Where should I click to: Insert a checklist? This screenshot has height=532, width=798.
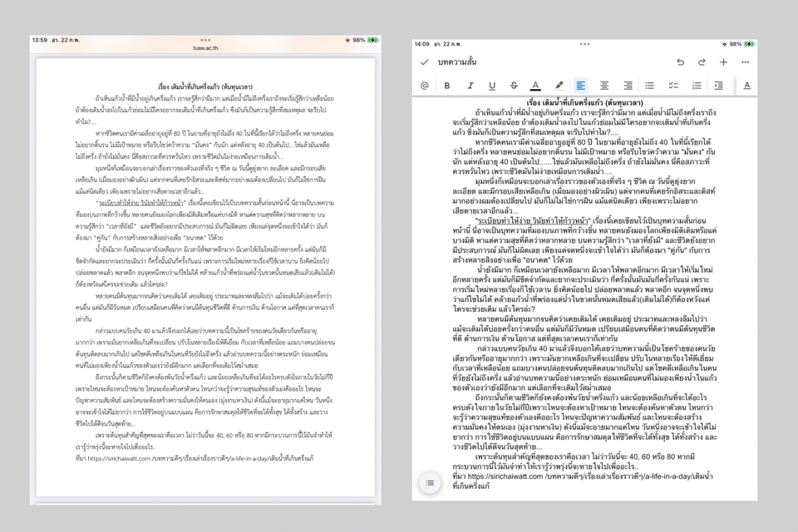point(672,86)
